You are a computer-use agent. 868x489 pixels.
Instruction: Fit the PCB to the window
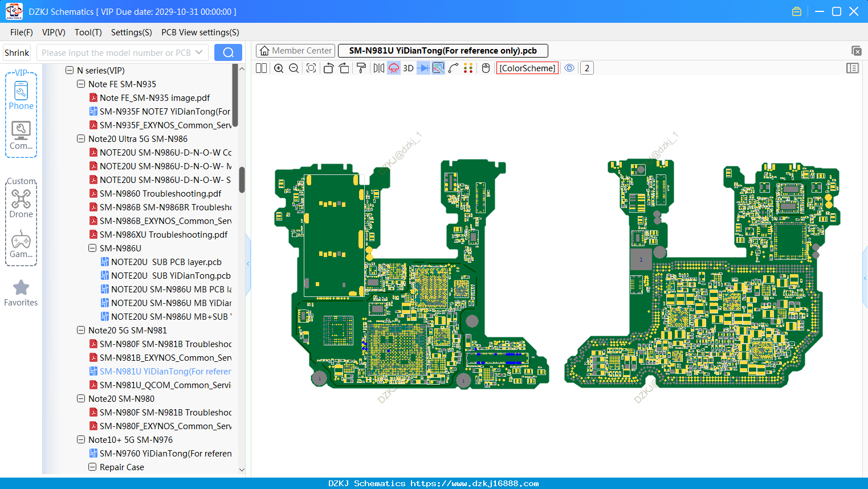click(311, 68)
